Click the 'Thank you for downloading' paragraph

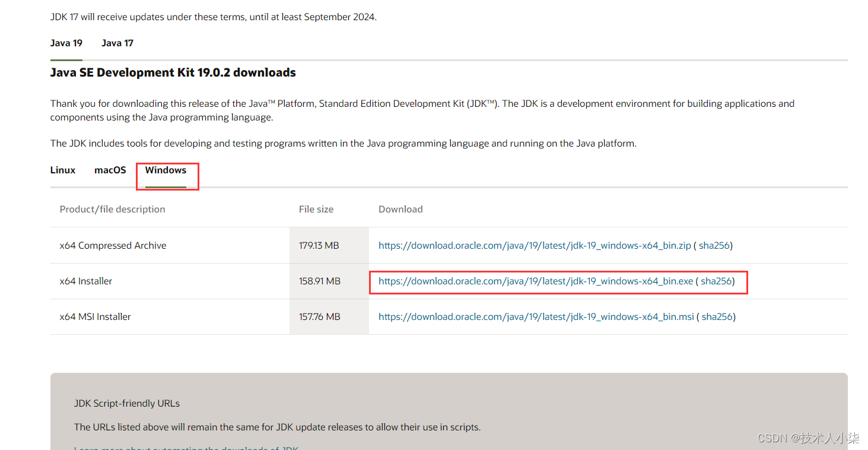click(422, 110)
